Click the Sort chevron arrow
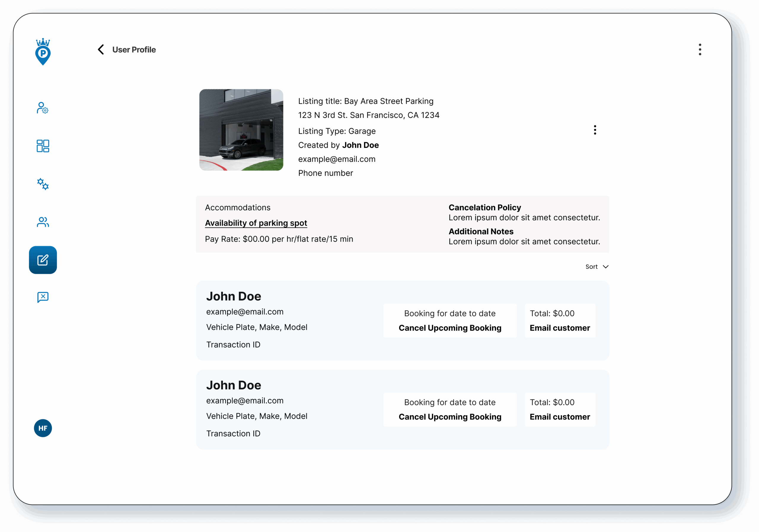 click(x=605, y=267)
